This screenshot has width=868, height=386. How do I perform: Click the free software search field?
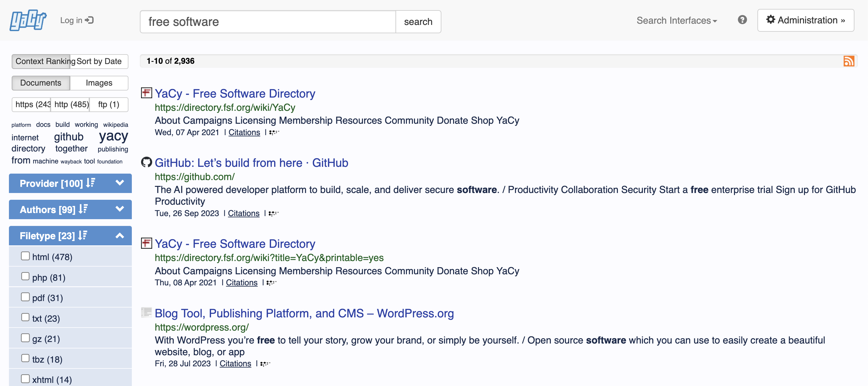click(x=268, y=22)
